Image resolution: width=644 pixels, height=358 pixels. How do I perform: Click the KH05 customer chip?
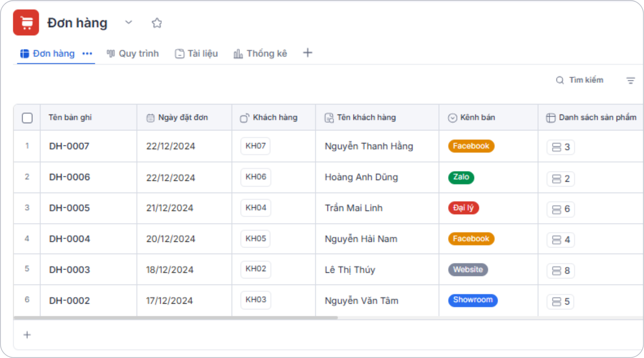[256, 239]
